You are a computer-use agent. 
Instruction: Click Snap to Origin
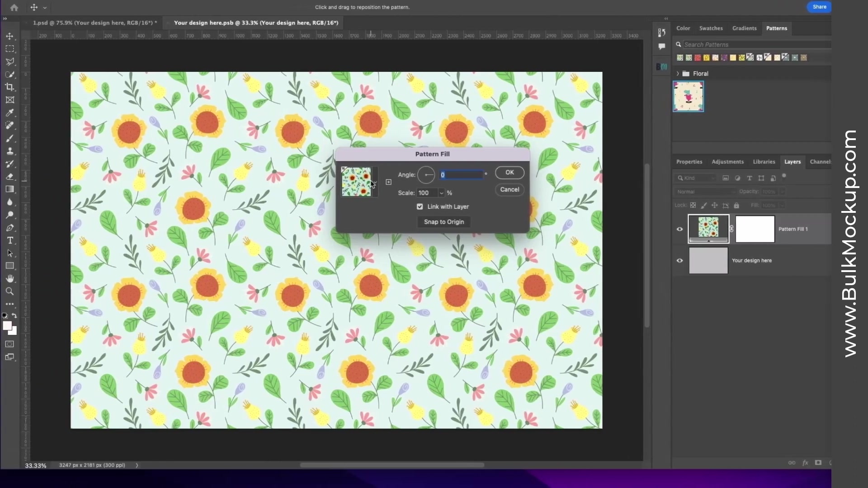point(443,222)
